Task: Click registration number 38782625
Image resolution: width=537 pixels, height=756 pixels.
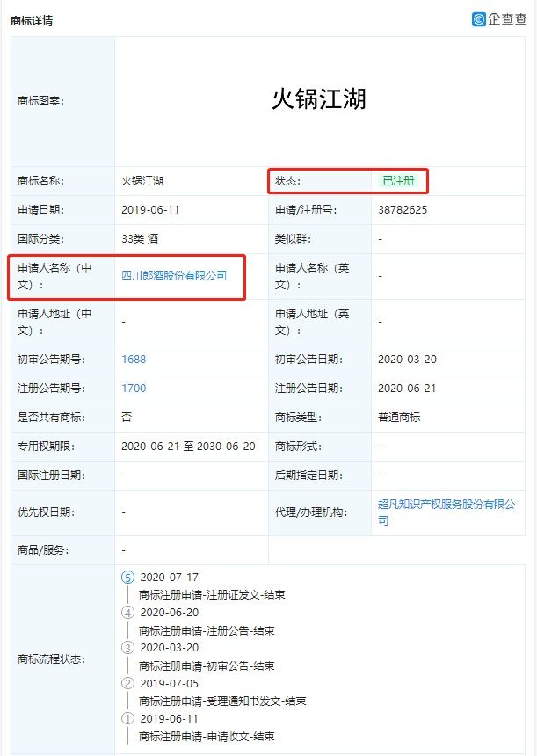Action: point(403,210)
